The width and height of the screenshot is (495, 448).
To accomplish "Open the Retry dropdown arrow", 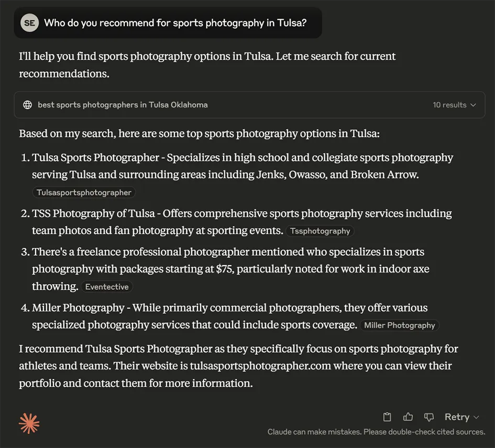I will tap(476, 418).
